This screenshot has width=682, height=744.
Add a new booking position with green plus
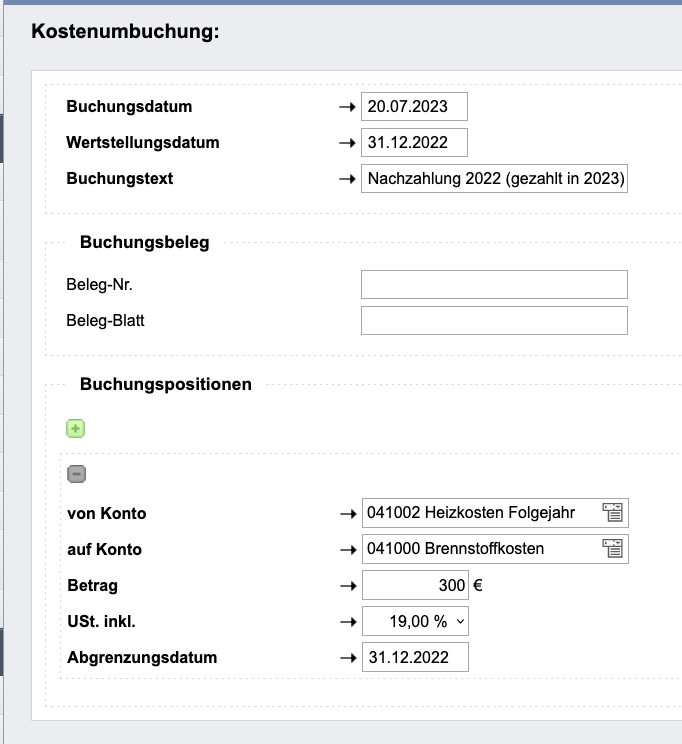(75, 428)
